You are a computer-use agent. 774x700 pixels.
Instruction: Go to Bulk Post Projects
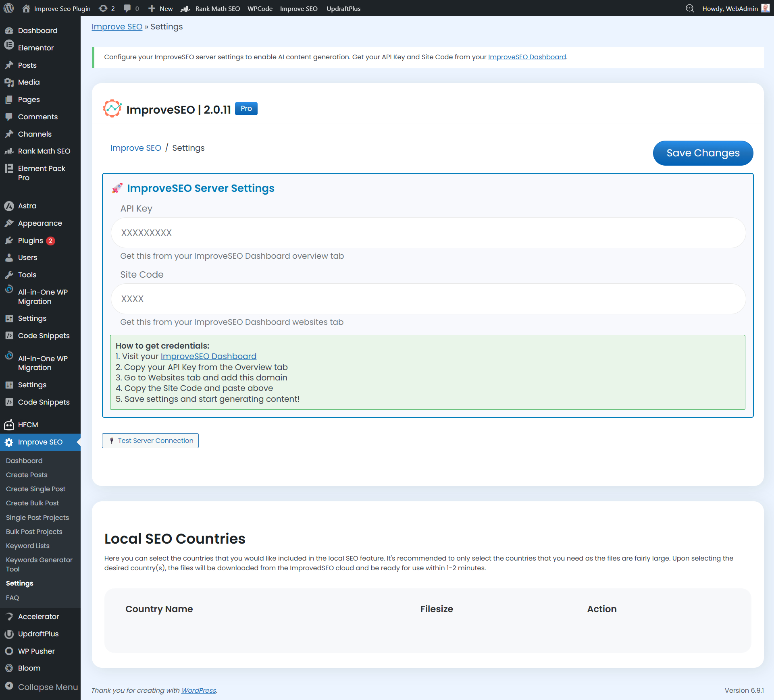(x=34, y=532)
